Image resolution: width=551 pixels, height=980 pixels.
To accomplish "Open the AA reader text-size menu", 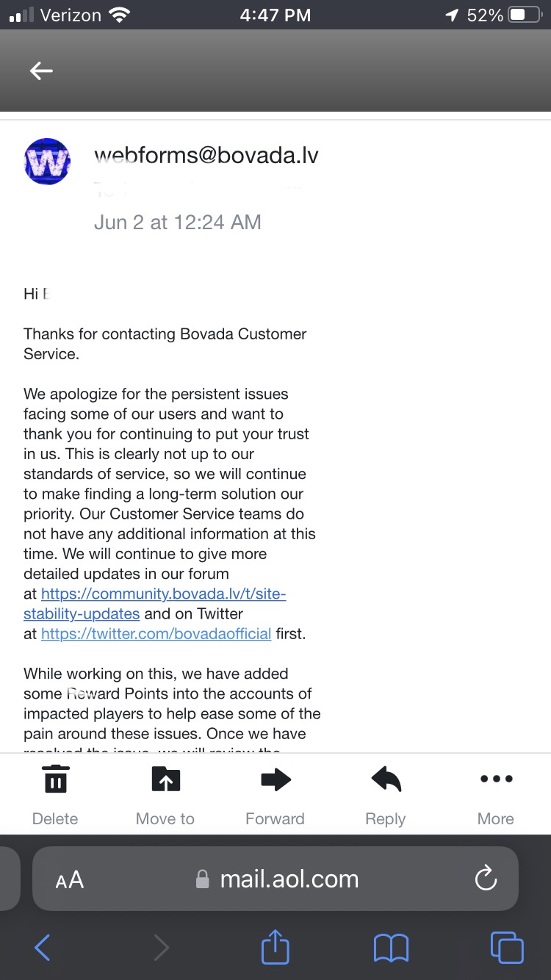I will point(70,879).
